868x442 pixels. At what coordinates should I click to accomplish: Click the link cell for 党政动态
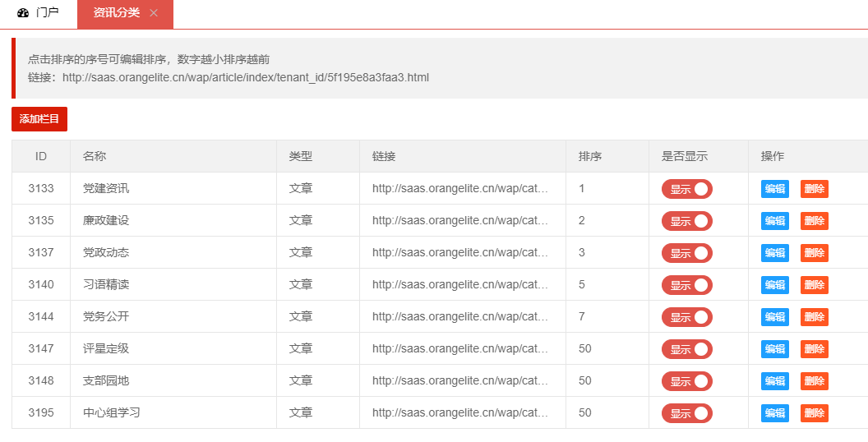[460, 253]
